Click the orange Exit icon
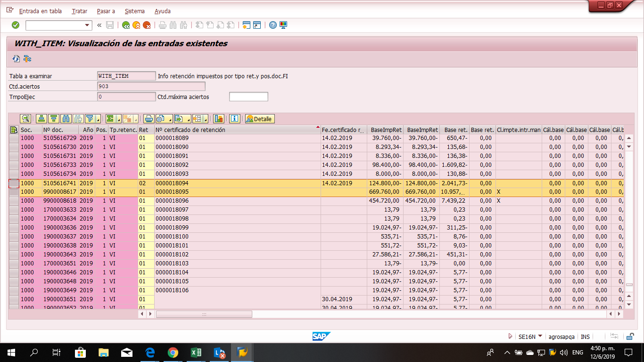Image resolution: width=644 pixels, height=362 pixels. 136,25
